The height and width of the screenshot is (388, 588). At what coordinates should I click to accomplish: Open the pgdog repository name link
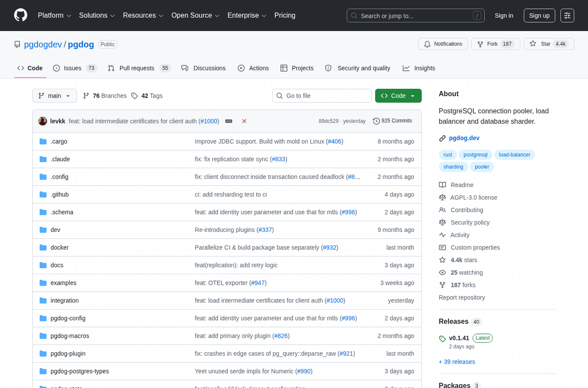click(81, 44)
